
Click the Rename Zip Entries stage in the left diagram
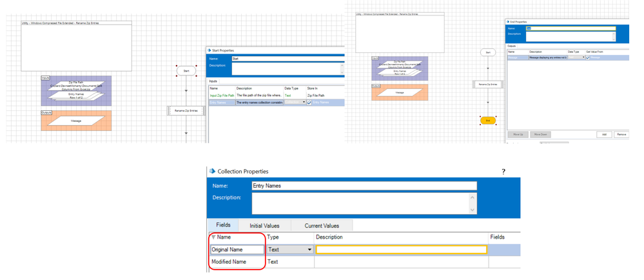tap(186, 111)
